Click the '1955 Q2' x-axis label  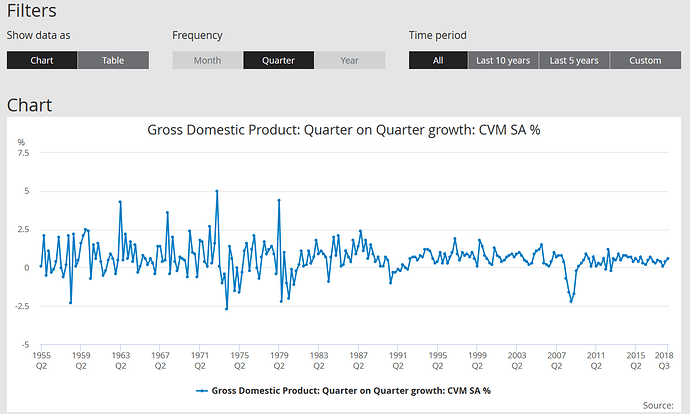pos(41,360)
